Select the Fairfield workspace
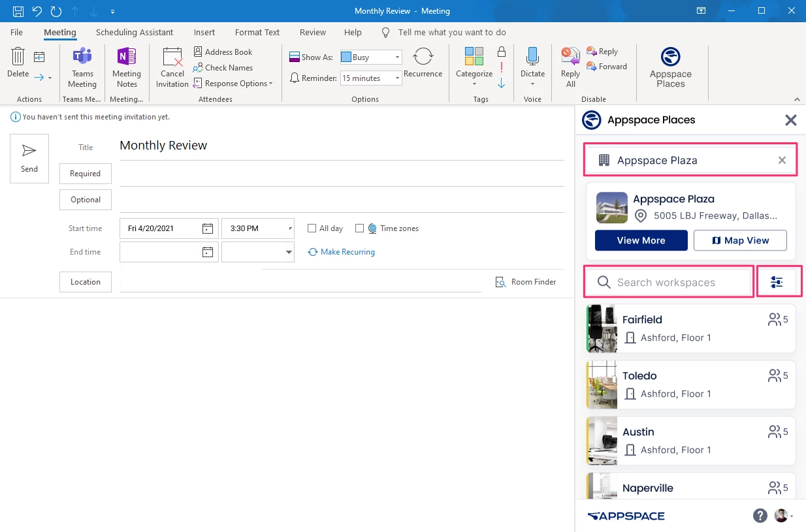Viewport: 806px width, 532px height. click(691, 328)
